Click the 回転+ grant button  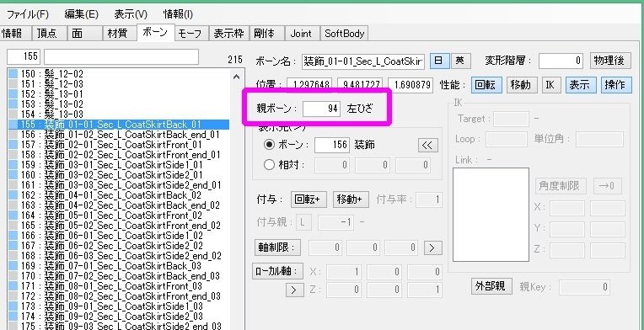[308, 200]
